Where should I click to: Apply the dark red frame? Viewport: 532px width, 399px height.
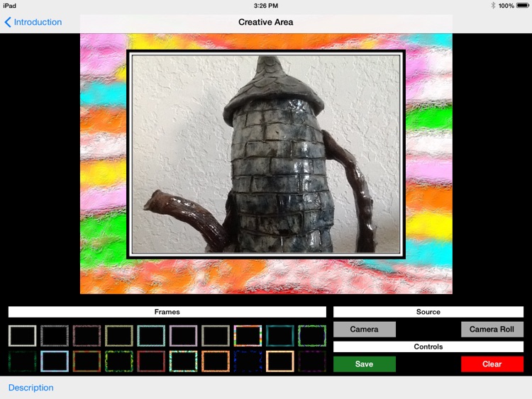(x=151, y=361)
